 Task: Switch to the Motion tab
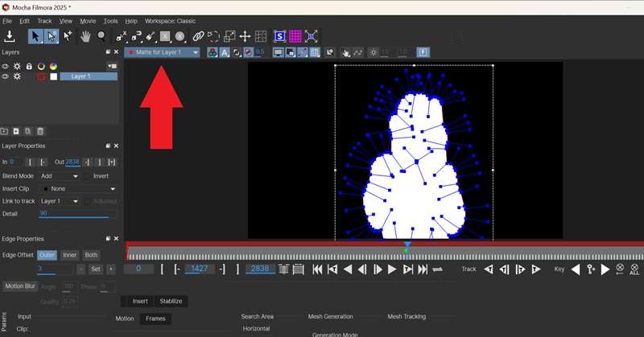[125, 319]
